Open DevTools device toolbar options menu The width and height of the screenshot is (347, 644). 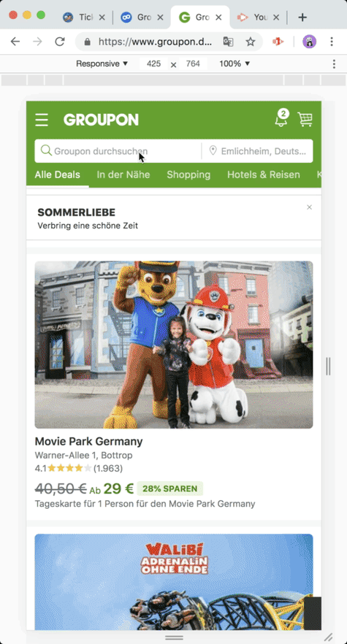coord(334,64)
